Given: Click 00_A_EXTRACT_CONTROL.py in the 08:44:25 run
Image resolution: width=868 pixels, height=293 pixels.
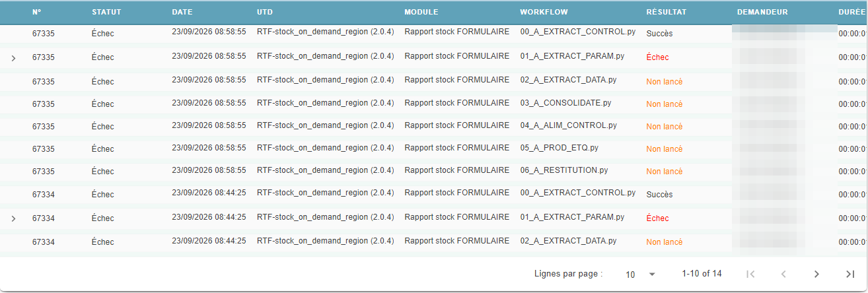Looking at the screenshot, I should pyautogui.click(x=577, y=193).
